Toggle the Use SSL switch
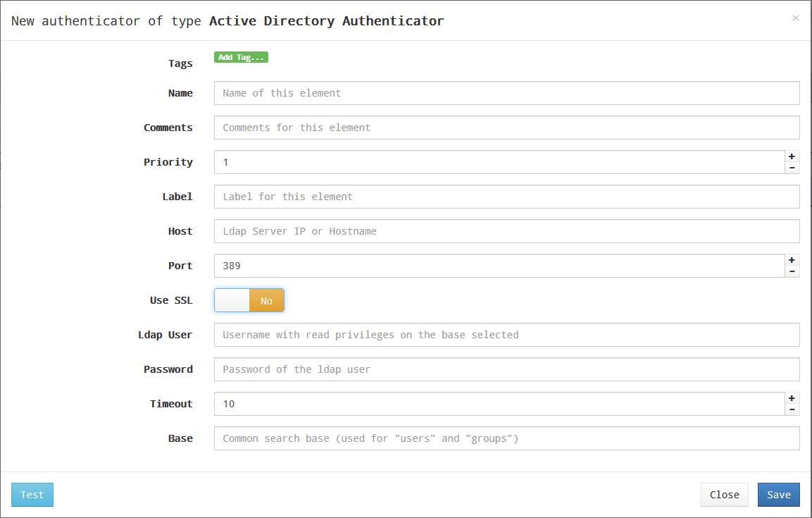The width and height of the screenshot is (812, 518). pos(249,300)
